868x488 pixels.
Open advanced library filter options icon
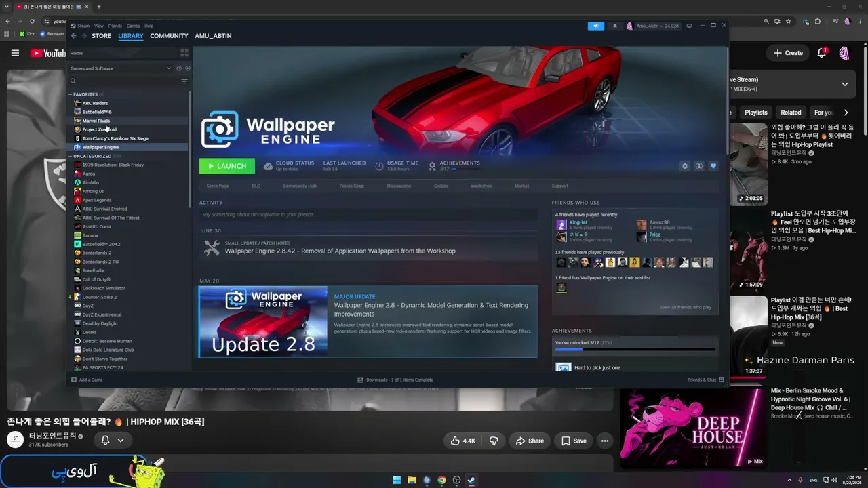pyautogui.click(x=184, y=81)
